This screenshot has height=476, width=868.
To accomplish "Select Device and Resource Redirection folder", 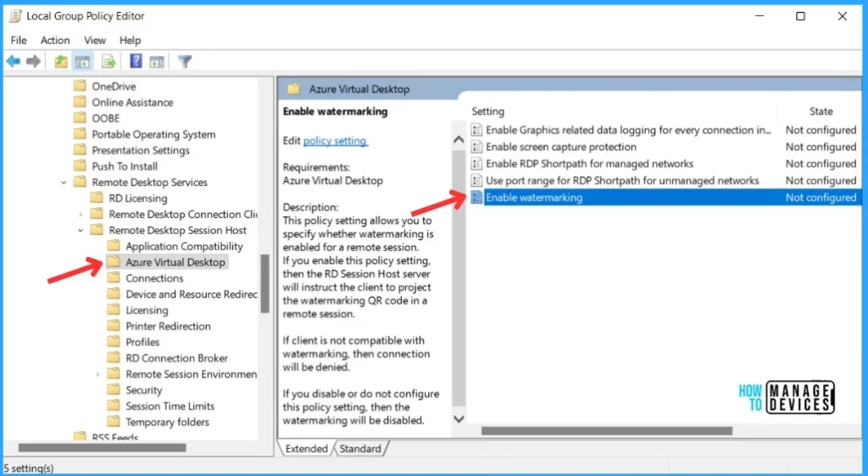I will tap(191, 294).
